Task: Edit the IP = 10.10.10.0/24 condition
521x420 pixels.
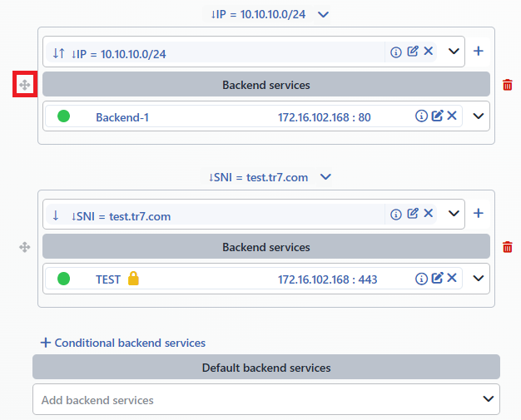Action: (413, 51)
